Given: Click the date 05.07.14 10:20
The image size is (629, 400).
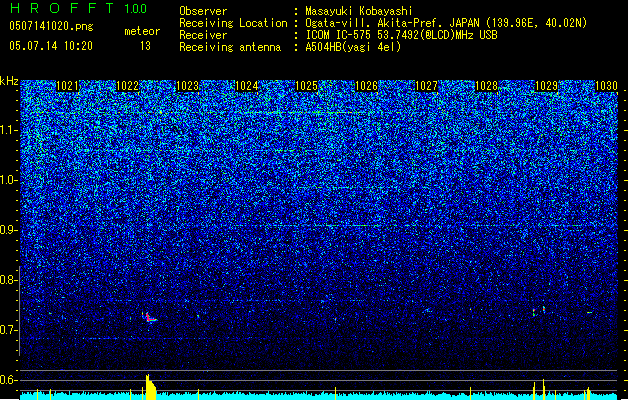Looking at the screenshot, I should pos(51,46).
